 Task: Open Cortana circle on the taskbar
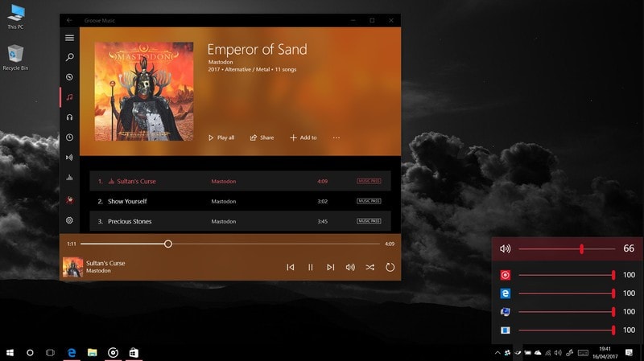30,352
